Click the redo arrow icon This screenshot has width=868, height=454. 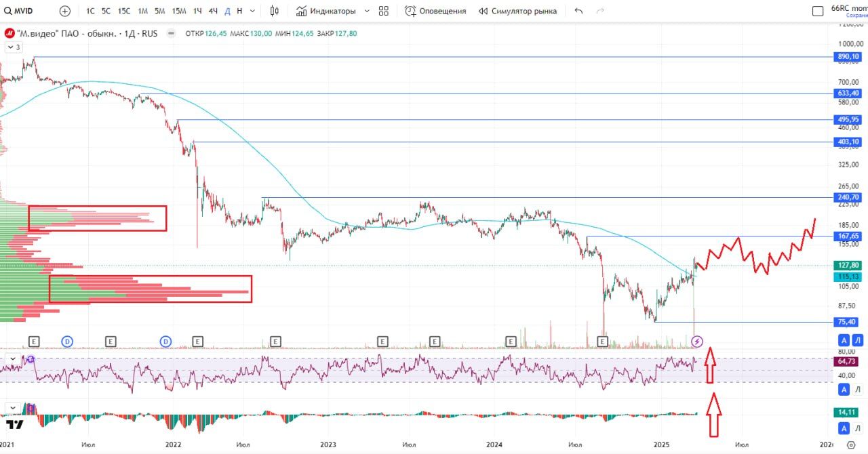pyautogui.click(x=599, y=11)
